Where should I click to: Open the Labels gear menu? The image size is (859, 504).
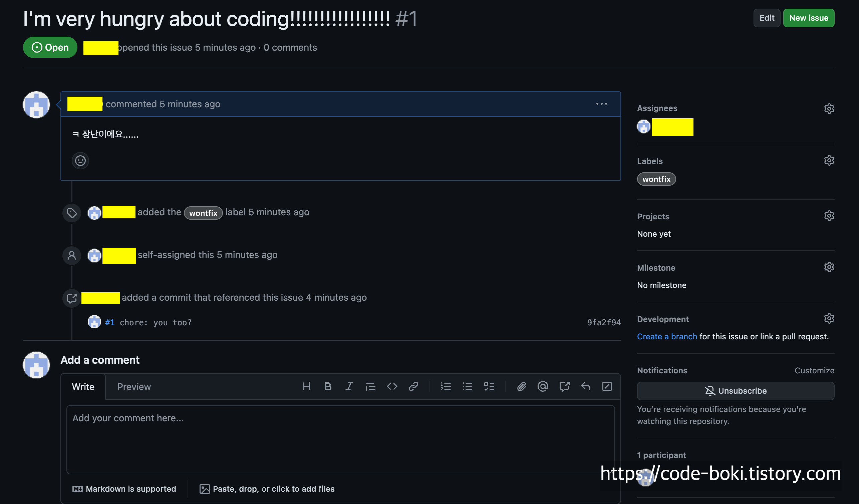(x=829, y=160)
